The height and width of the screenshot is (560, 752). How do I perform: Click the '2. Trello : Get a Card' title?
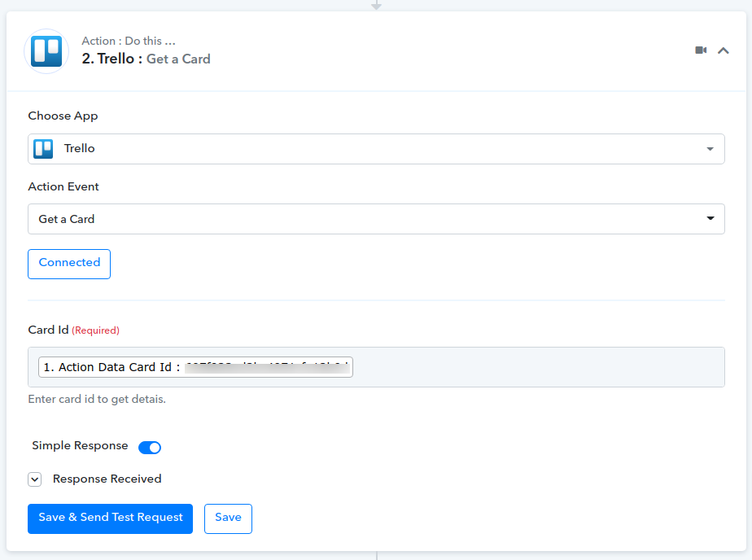(x=146, y=59)
